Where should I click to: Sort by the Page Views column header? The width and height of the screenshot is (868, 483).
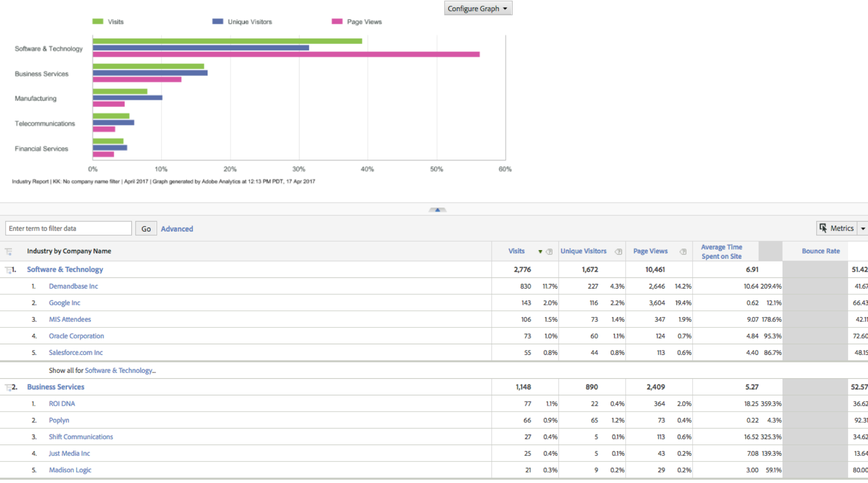pyautogui.click(x=650, y=251)
